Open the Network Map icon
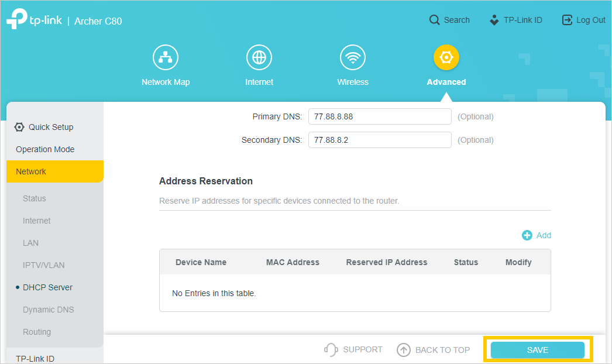Image resolution: width=612 pixels, height=364 pixels. [166, 57]
